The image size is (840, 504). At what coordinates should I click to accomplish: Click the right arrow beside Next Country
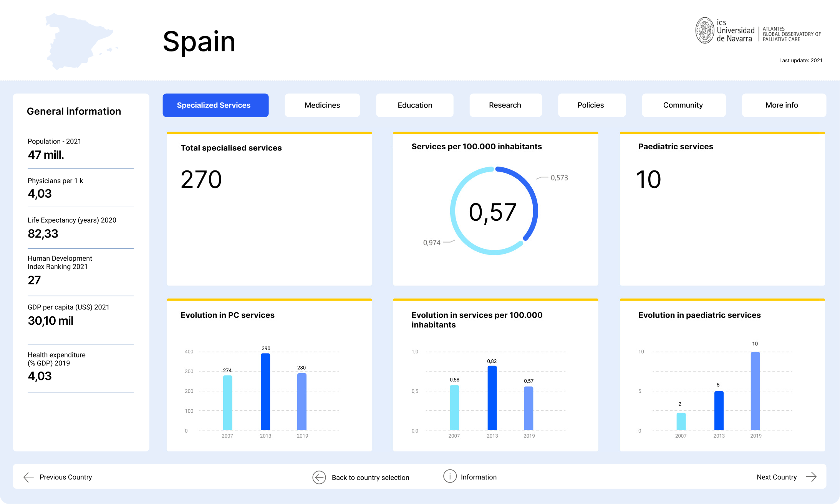tap(811, 477)
